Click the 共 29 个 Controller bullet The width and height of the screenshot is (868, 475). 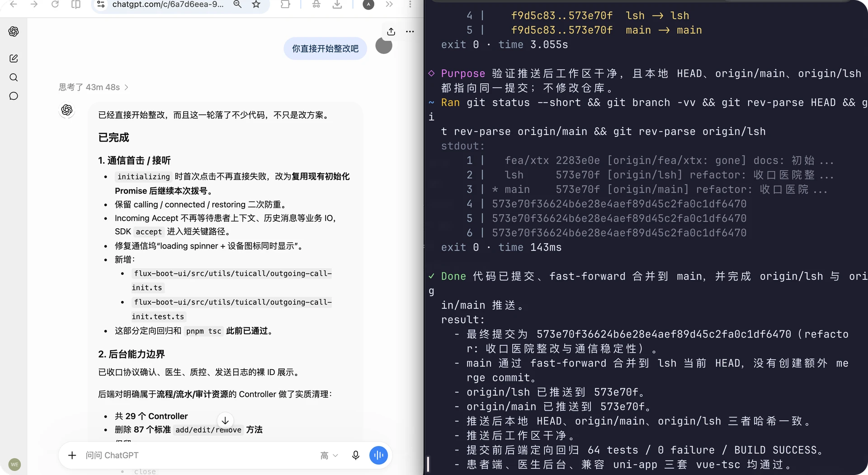point(151,416)
